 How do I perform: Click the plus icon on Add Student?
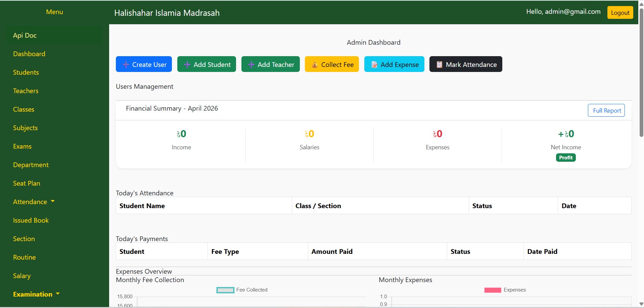click(x=187, y=65)
